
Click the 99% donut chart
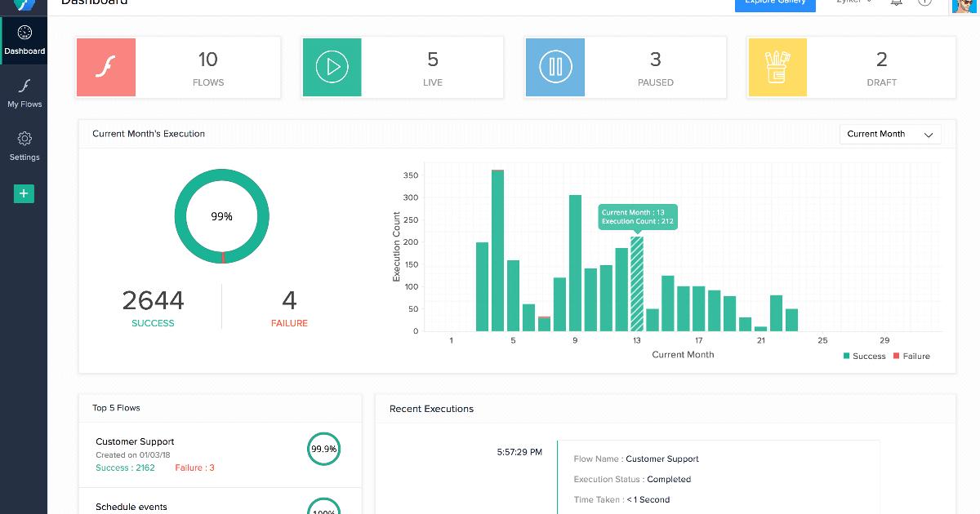[221, 216]
